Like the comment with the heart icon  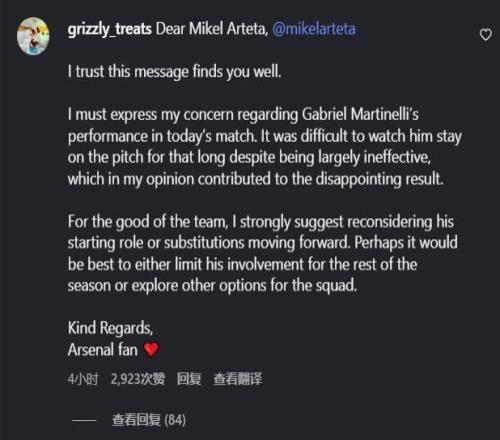tap(485, 34)
